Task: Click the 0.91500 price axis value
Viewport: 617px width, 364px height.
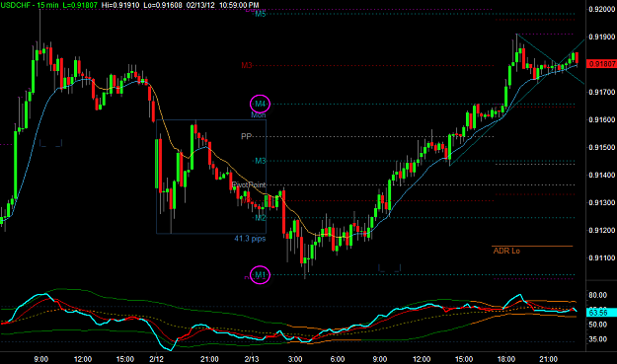Action: (602, 147)
